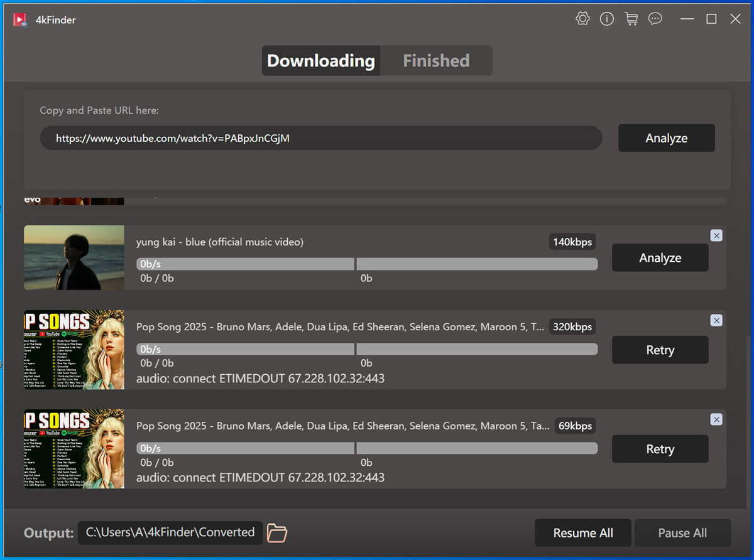Click the YouTube URL input field
Screen dimensions: 754x560
coord(320,138)
